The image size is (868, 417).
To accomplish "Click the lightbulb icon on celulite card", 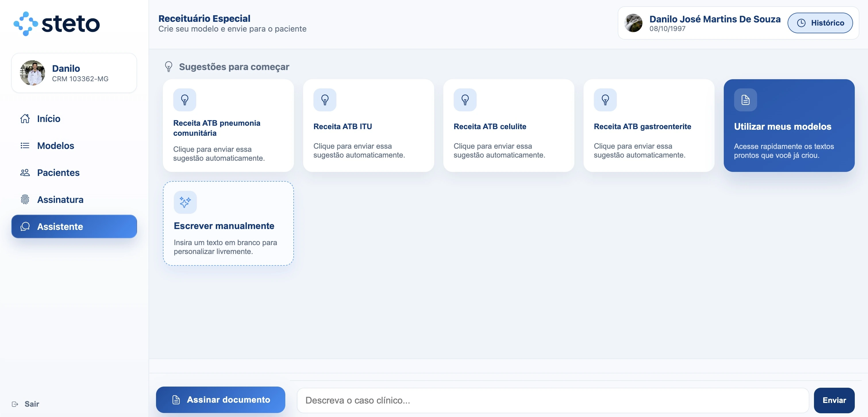I will point(465,100).
